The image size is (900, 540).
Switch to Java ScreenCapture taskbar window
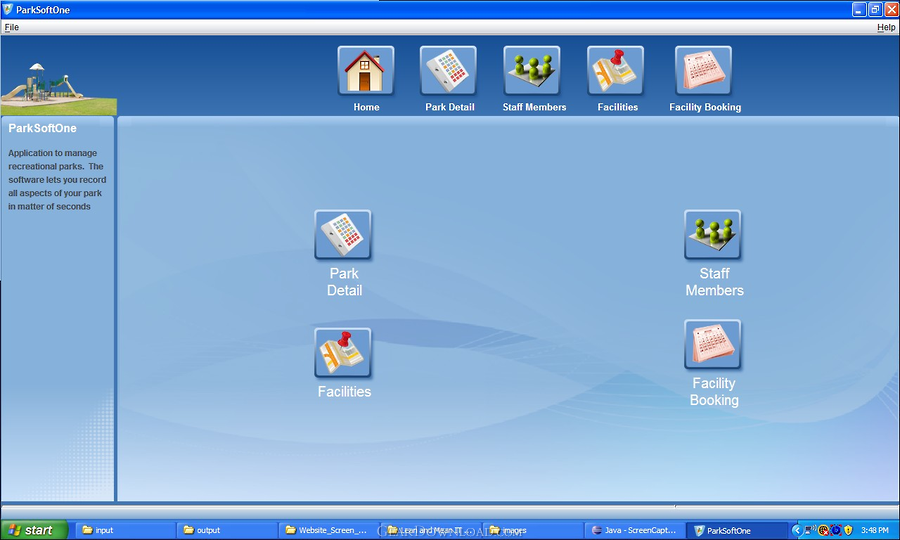(x=634, y=530)
